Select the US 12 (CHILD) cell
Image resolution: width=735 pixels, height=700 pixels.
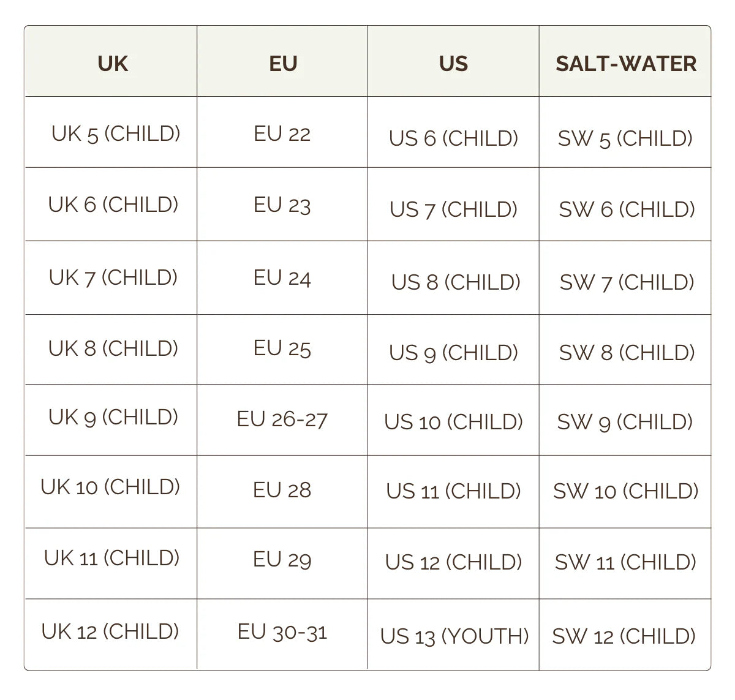click(x=454, y=562)
